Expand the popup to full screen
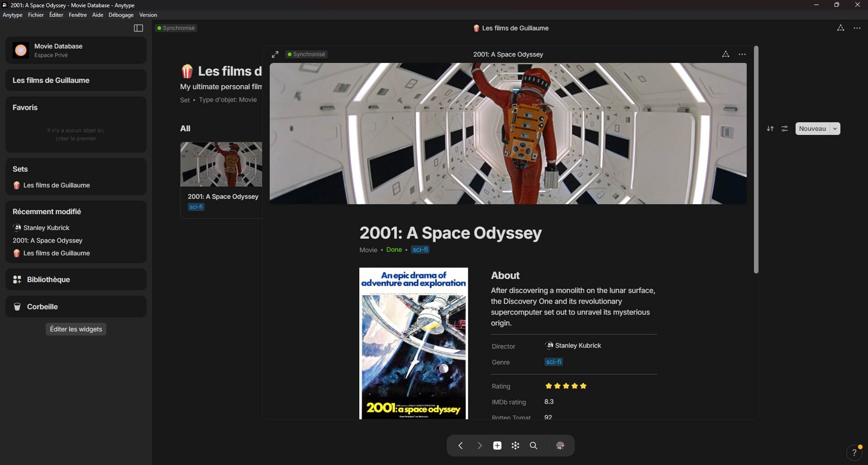Screen dimensions: 868x465 [275, 54]
